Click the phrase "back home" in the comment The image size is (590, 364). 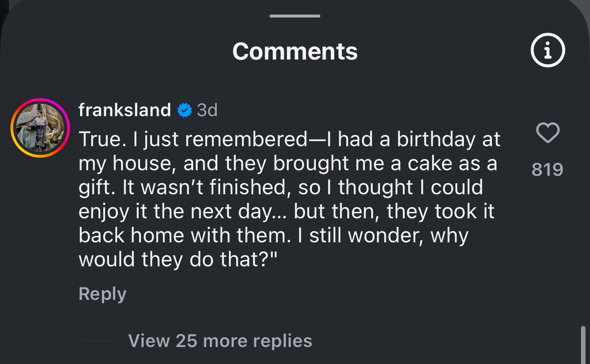pos(130,236)
